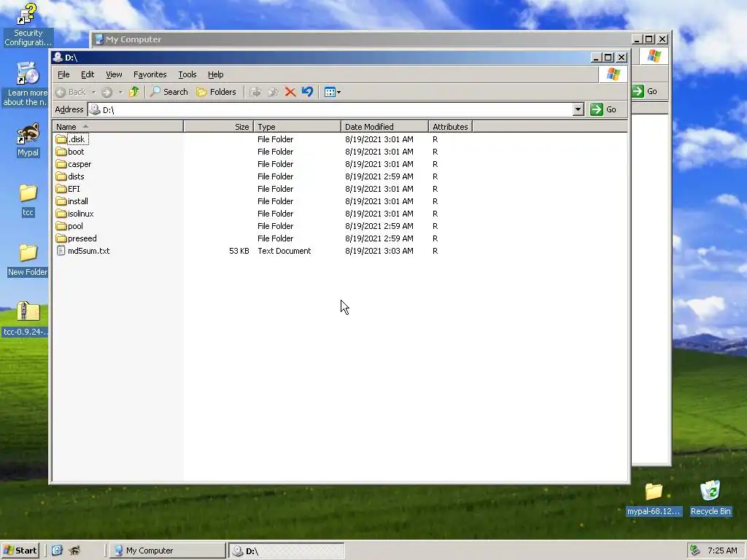Select the Security Configuration desktop icon
This screenshot has height=560, width=747.
tap(27, 24)
